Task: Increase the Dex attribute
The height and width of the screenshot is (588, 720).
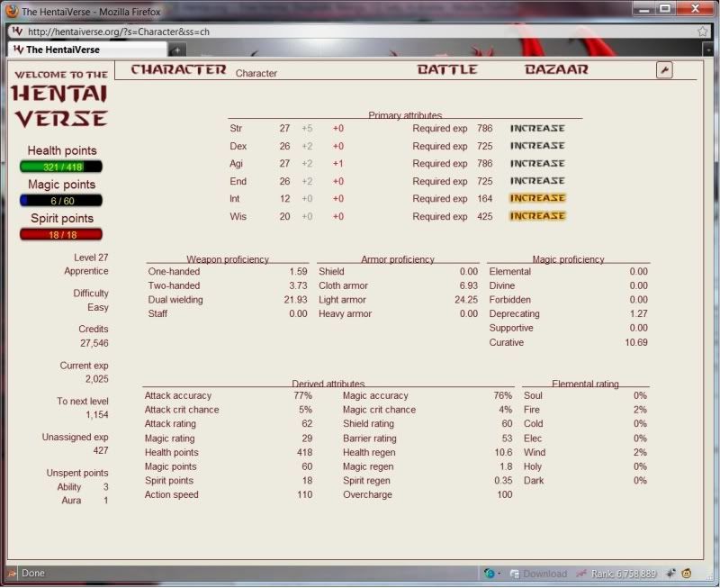Action: [x=537, y=146]
